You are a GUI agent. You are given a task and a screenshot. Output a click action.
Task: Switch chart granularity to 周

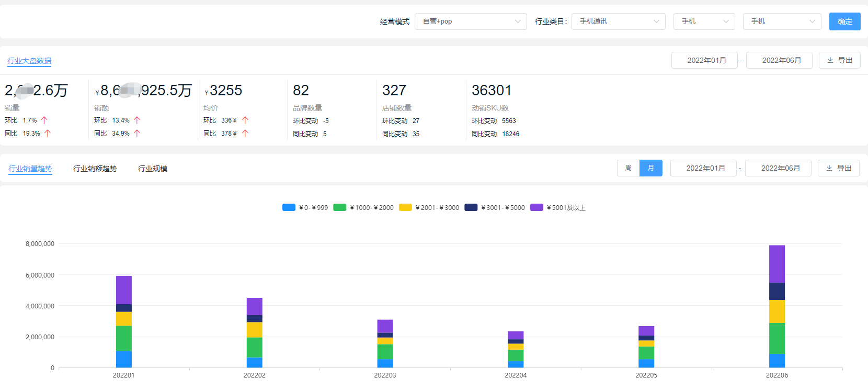pos(629,168)
